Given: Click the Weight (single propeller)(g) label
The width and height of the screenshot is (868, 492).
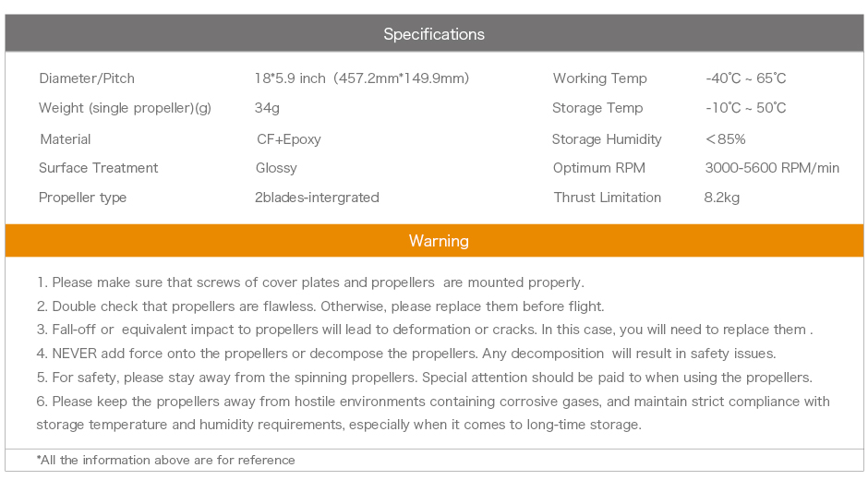Looking at the screenshot, I should point(125,108).
